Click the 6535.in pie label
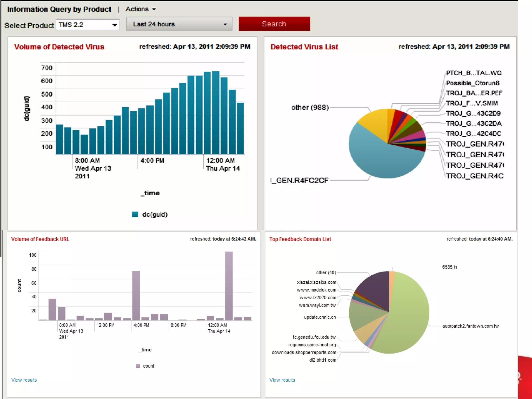The height and width of the screenshot is (399, 532). pos(449,267)
